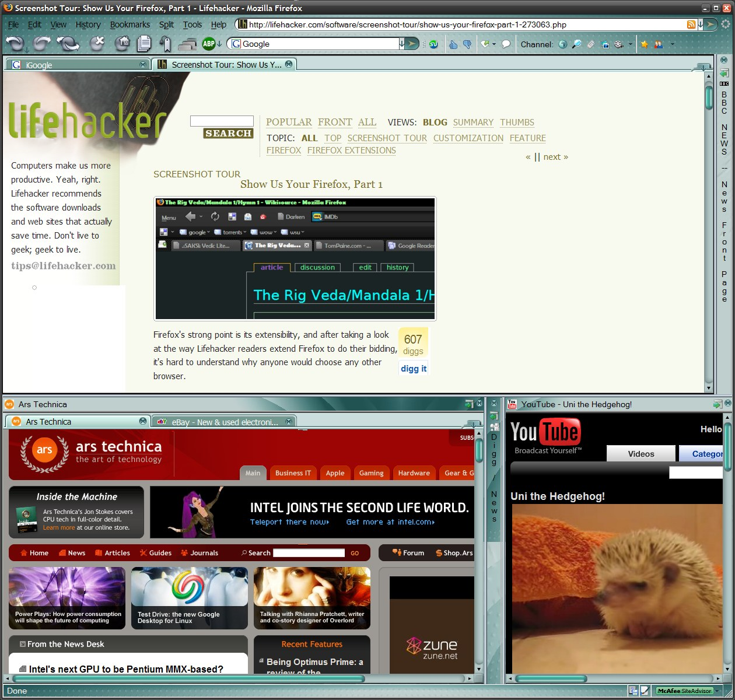Click the search Go arrow beside Google box

[412, 44]
